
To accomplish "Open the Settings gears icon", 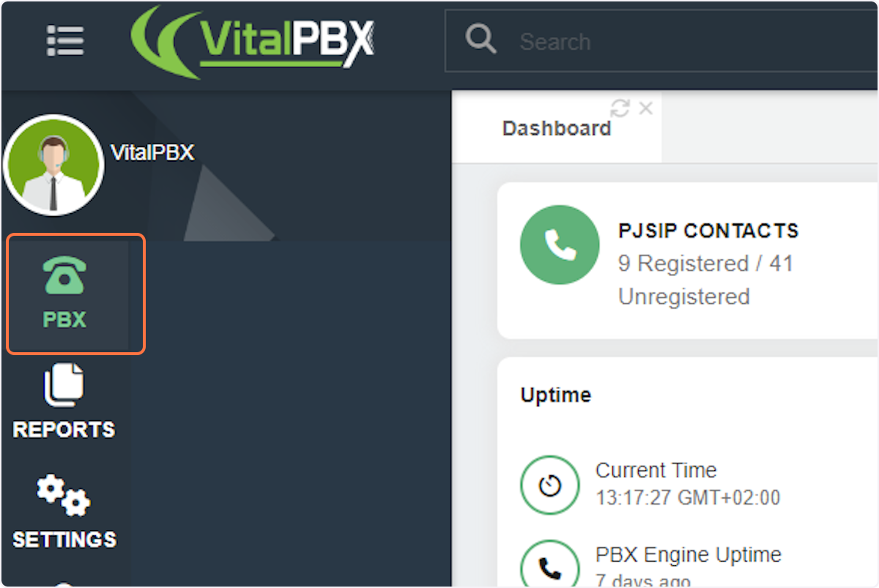I will point(64,496).
